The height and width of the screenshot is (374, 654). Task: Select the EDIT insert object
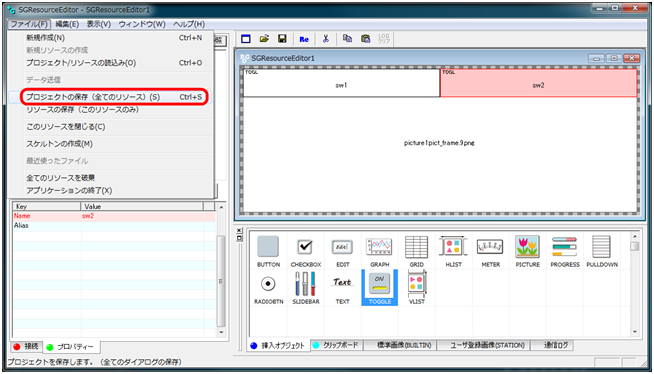click(342, 251)
